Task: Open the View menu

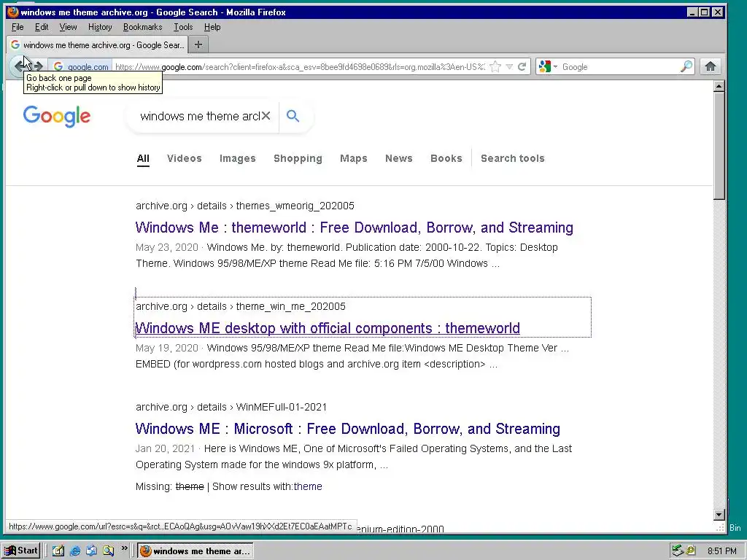Action: (x=68, y=27)
